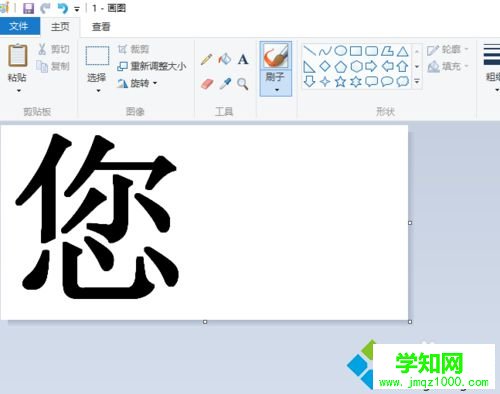Choose the Oval callout shape
The height and width of the screenshot is (394, 500).
pyautogui.click(x=387, y=82)
